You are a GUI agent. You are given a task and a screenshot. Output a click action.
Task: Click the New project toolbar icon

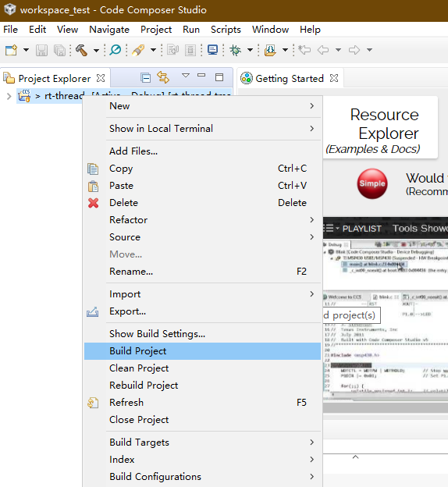tap(11, 50)
